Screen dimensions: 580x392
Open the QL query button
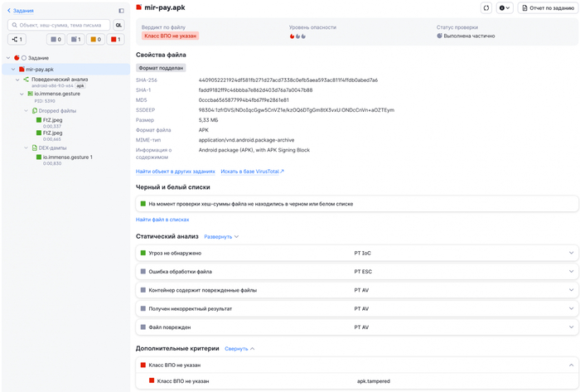118,25
